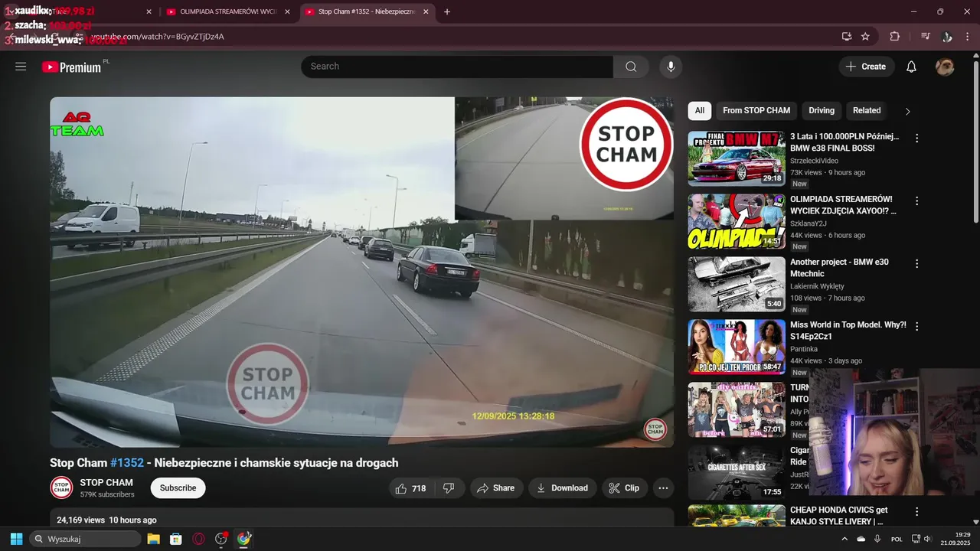Close the OLIMPIADA STREAMERÓW tab

click(x=287, y=11)
